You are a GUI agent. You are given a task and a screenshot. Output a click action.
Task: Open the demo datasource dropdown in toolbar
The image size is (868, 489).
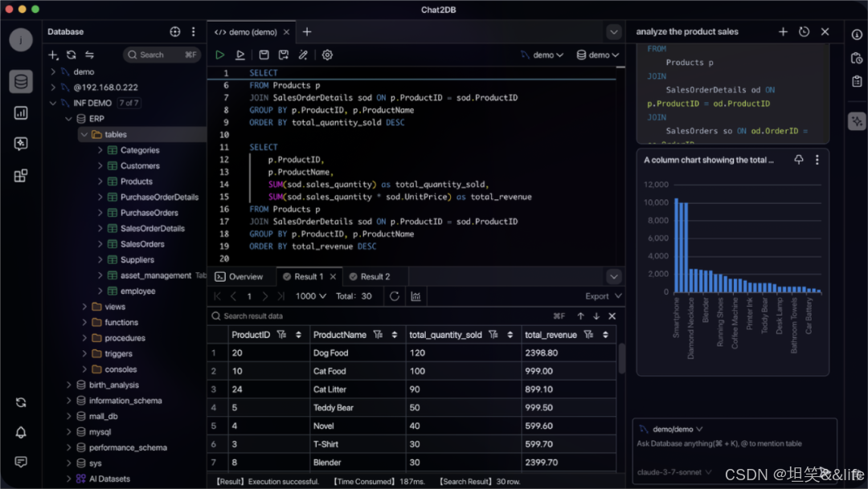coord(542,55)
